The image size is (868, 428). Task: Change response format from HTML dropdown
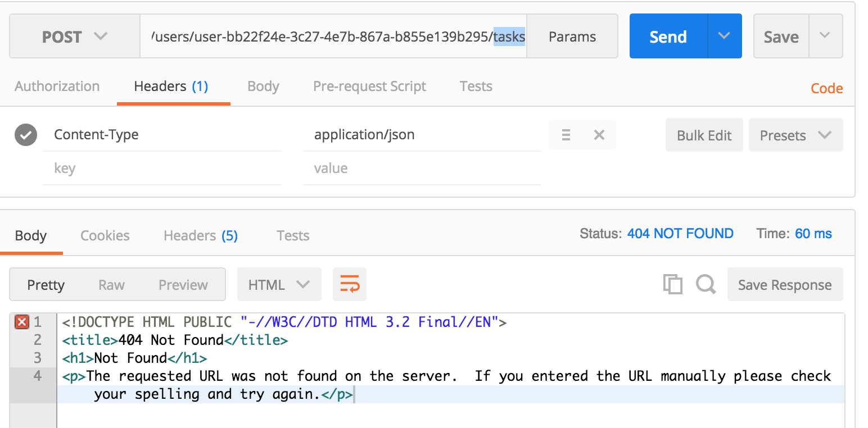[279, 284]
